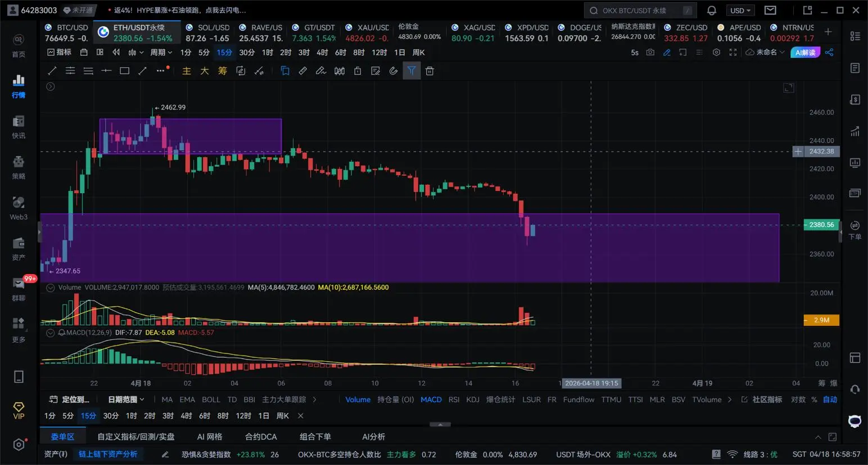Screen dimensions: 868x465
Task: Toggle the BOLL indicator
Action: pyautogui.click(x=211, y=399)
